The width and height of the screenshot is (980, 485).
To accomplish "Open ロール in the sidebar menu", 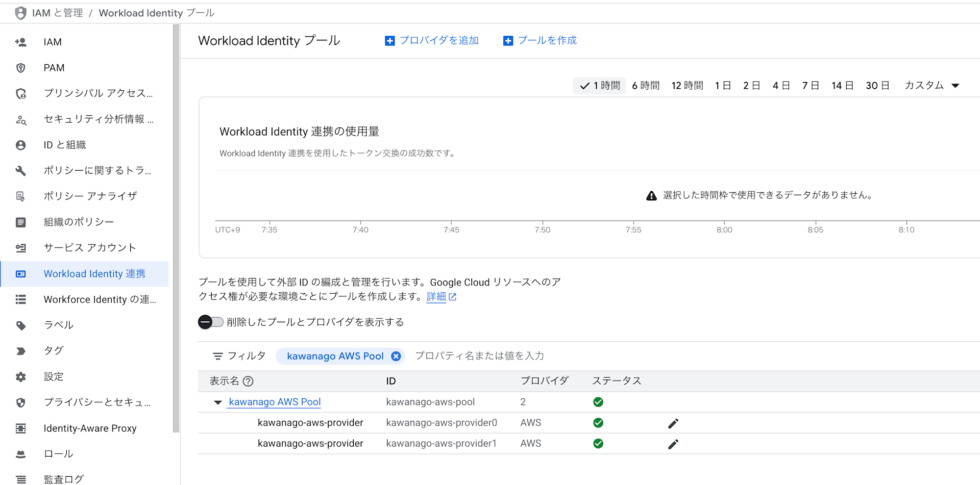I will [x=58, y=454].
